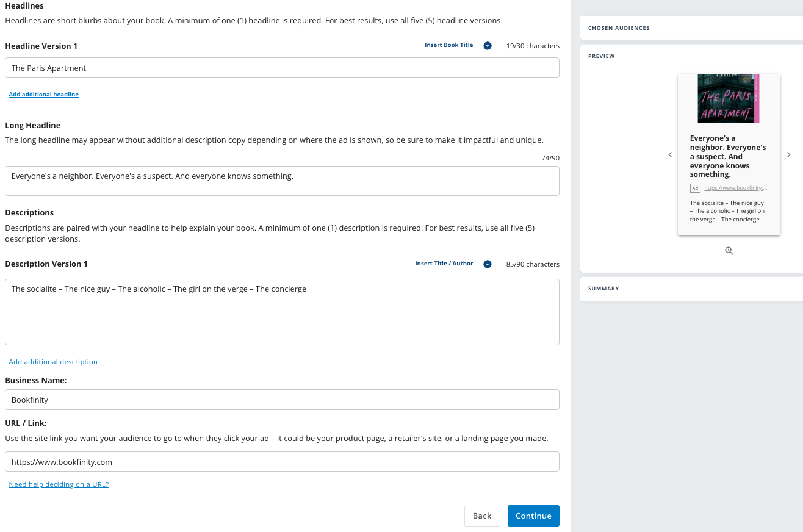Click the preview card long headline text
This screenshot has width=803, height=532.
pyautogui.click(x=728, y=156)
